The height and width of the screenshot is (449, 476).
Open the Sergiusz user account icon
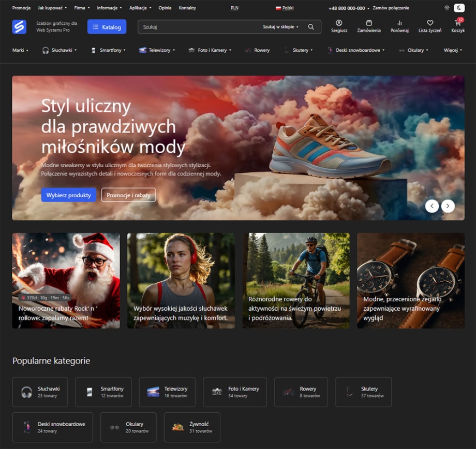(339, 23)
